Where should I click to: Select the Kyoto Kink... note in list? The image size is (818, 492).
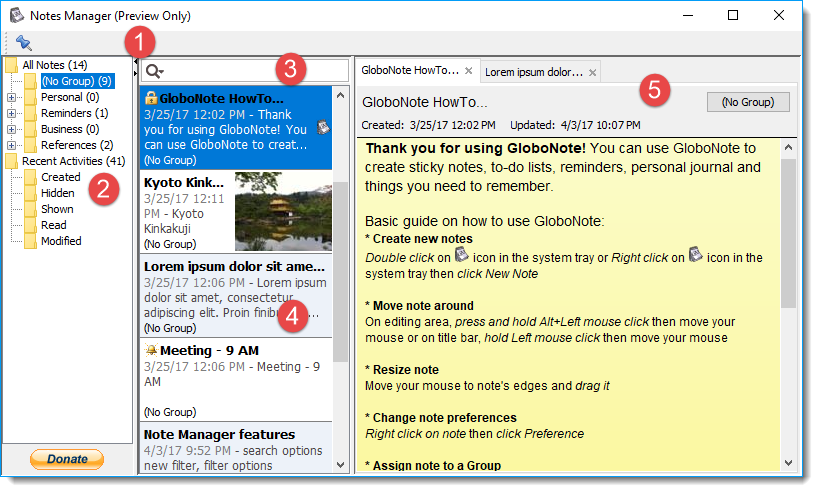pos(235,211)
